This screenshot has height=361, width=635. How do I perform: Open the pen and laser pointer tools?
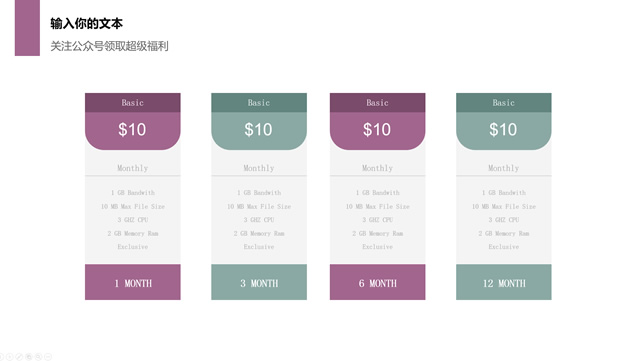tap(19, 357)
